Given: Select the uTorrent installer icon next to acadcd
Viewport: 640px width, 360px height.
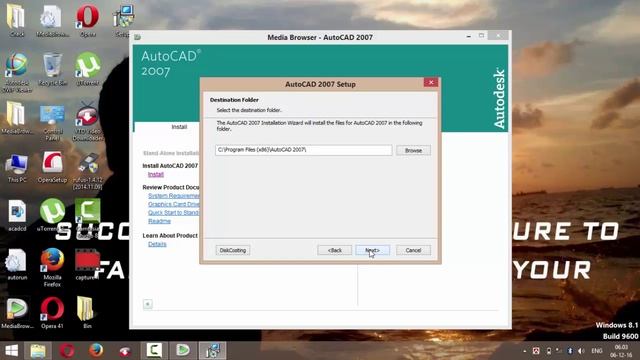Looking at the screenshot, I should click(52, 215).
